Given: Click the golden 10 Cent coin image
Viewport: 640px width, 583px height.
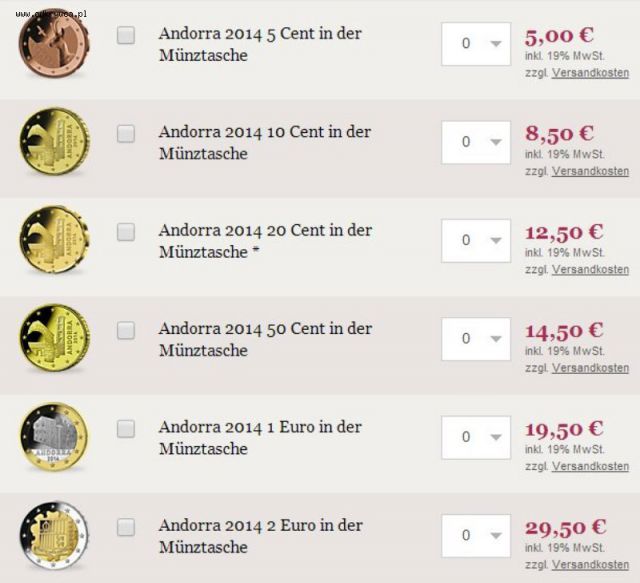Looking at the screenshot, I should pos(54,141).
